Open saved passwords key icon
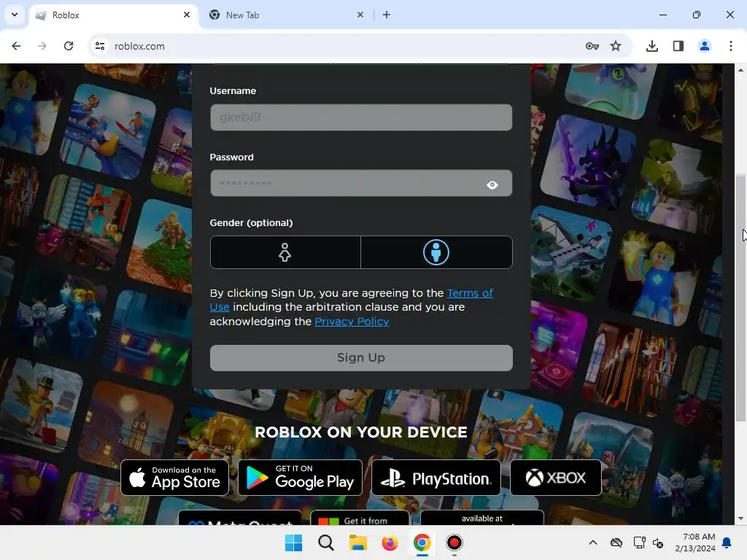Image resolution: width=747 pixels, height=560 pixels. [x=592, y=46]
